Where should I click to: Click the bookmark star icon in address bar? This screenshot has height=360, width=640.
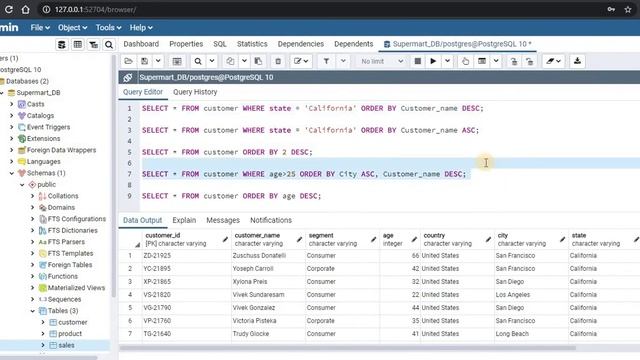pos(628,9)
